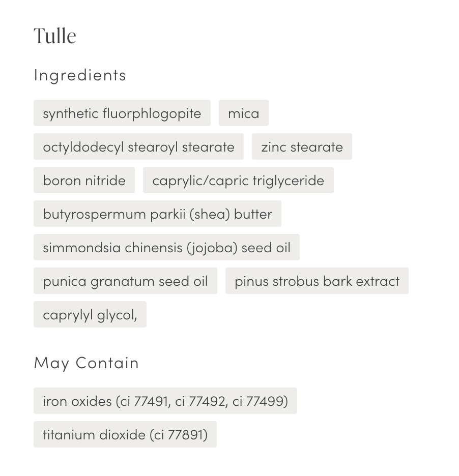The image size is (459, 476).
Task: Click the punica granatum seed oil tag
Action: pyautogui.click(x=125, y=281)
